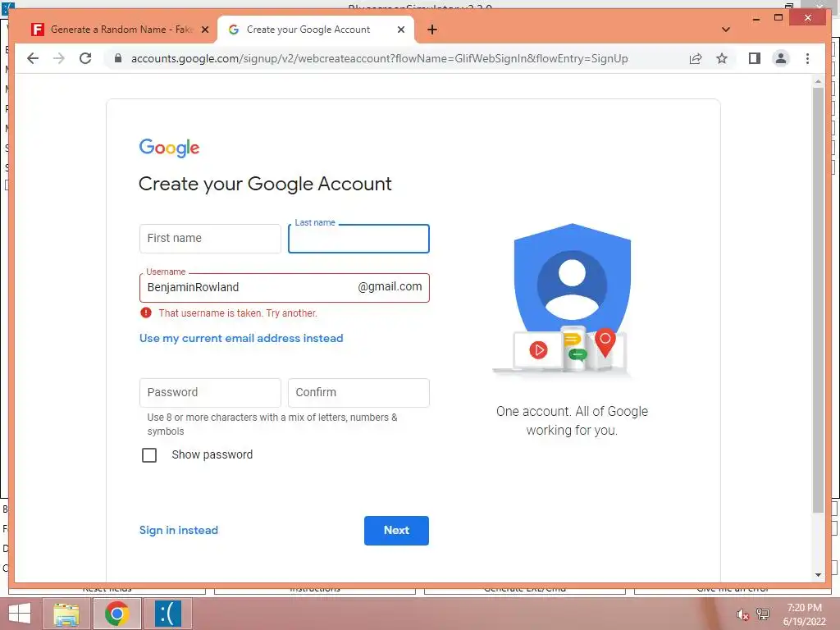Click the network tray icon

point(763,614)
